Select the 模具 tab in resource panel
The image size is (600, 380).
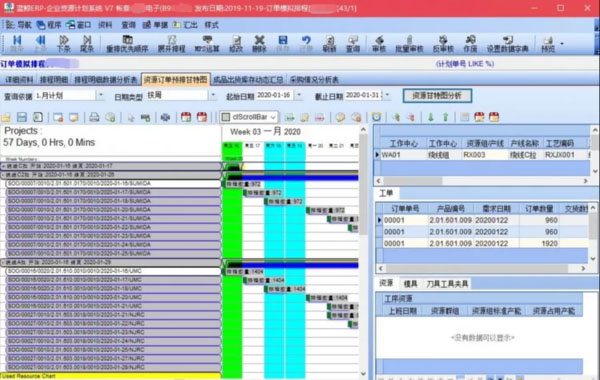click(410, 284)
